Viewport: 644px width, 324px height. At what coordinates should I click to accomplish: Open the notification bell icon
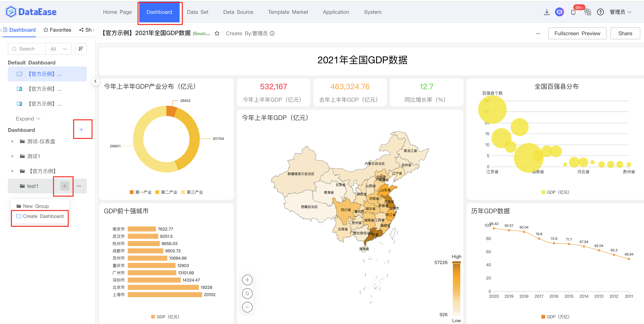pyautogui.click(x=573, y=12)
